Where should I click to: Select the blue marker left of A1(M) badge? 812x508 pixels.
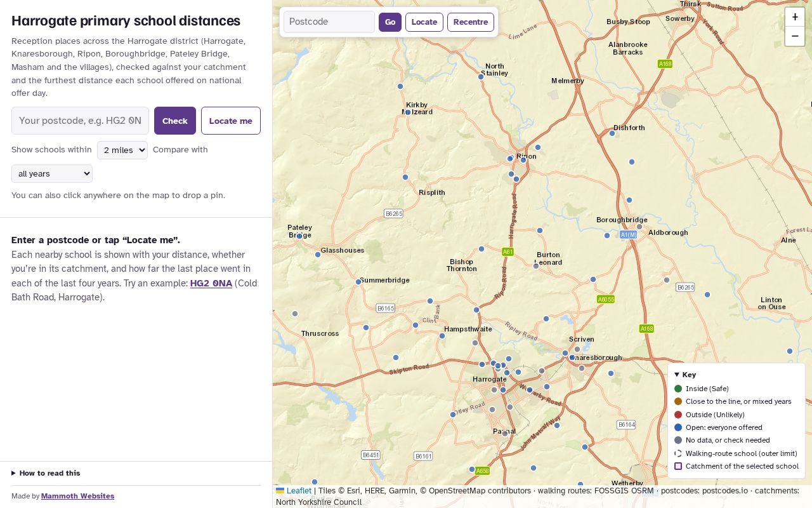[x=607, y=236]
